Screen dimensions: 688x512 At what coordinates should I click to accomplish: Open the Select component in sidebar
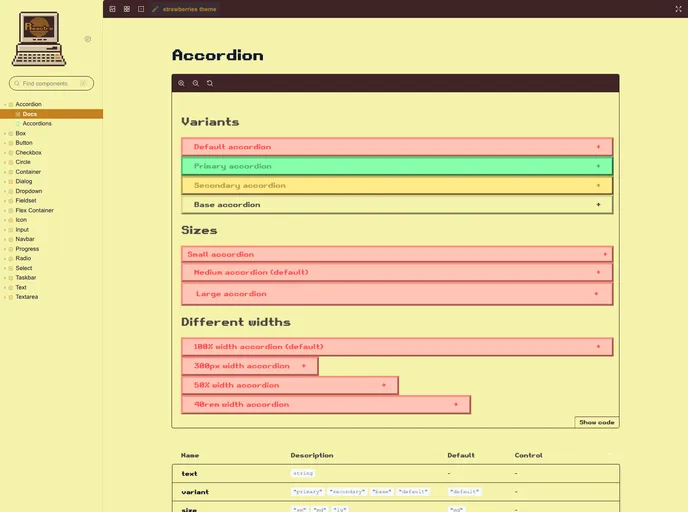point(24,268)
